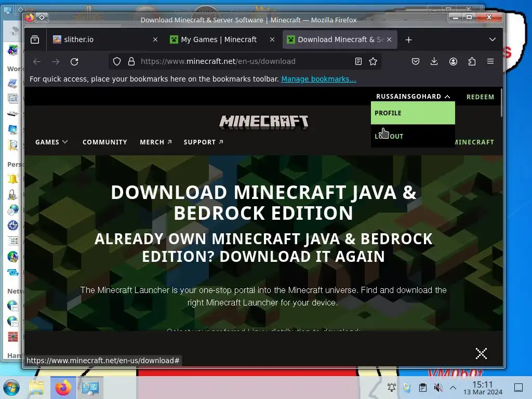The height and width of the screenshot is (399, 532).
Task: Click the site security padlock icon
Action: click(x=131, y=61)
